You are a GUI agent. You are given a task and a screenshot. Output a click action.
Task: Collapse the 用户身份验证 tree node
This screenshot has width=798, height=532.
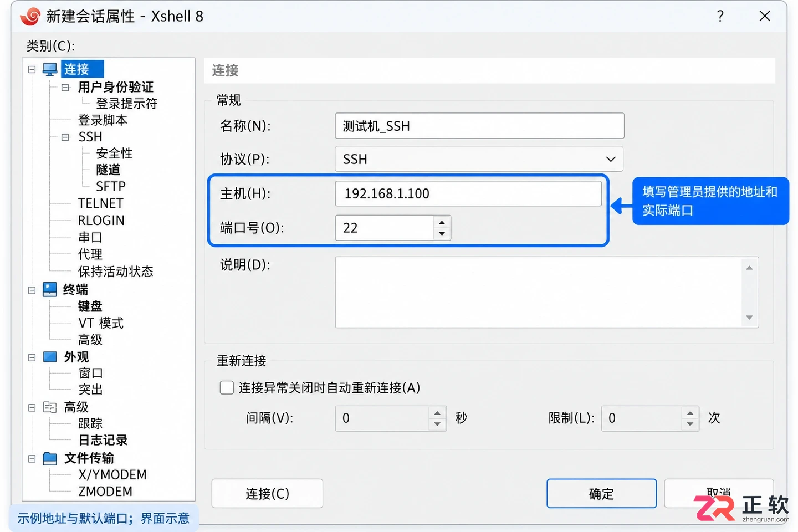click(x=65, y=88)
